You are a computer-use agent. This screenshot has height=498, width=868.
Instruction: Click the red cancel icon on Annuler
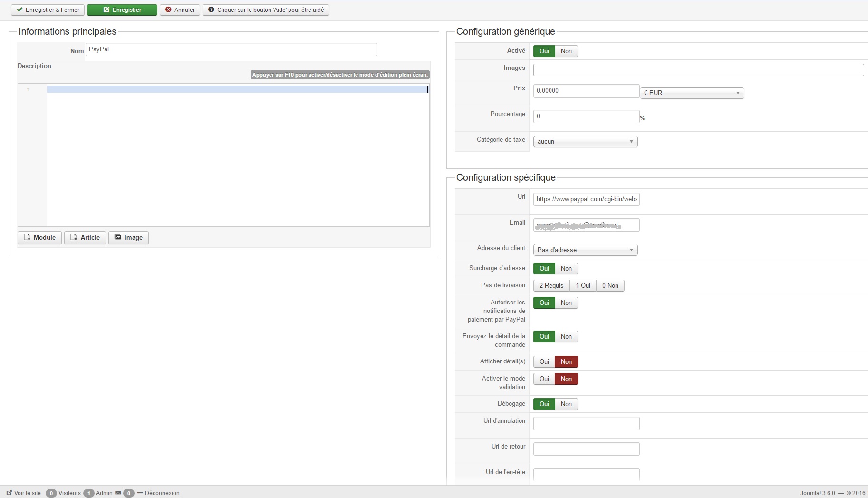[168, 10]
